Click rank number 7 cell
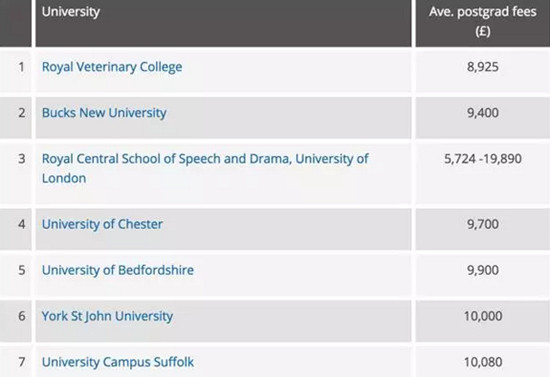 point(16,362)
